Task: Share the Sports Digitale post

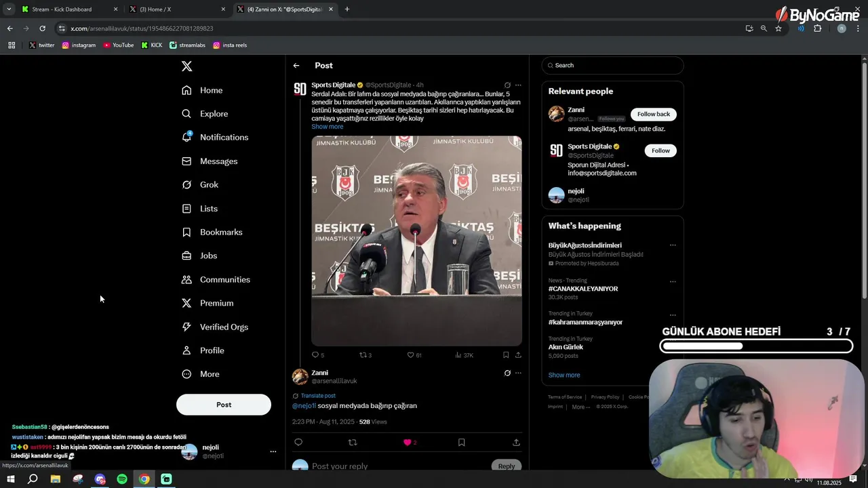Action: coord(518,355)
